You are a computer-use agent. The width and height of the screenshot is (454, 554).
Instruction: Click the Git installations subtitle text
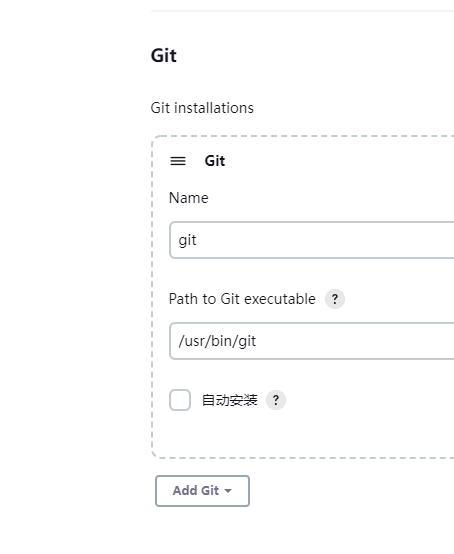tap(202, 108)
